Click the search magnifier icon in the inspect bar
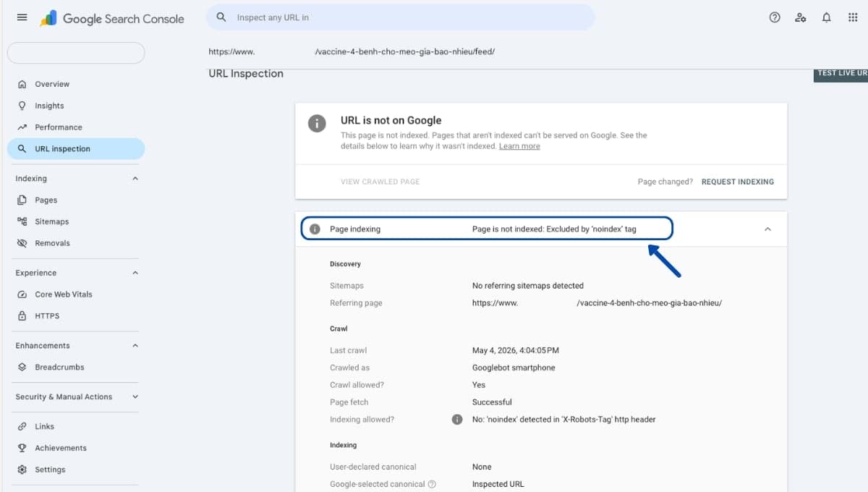 point(222,17)
